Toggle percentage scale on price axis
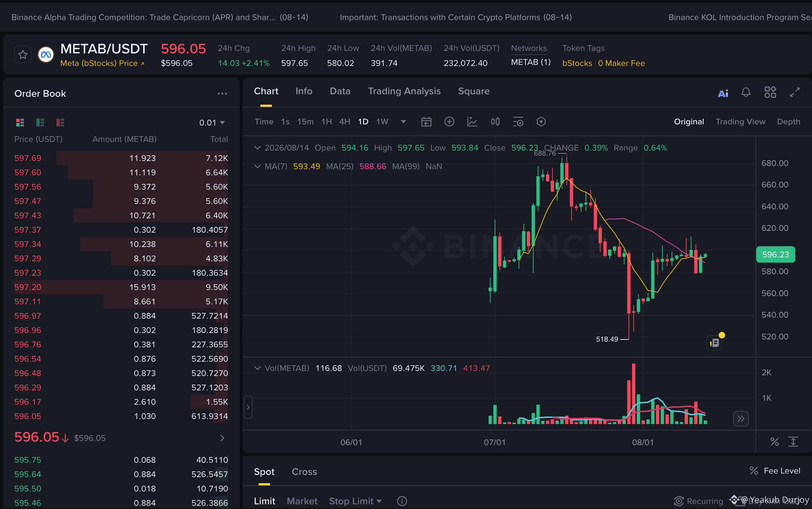Screen dimensions: 812x509 (x=775, y=442)
